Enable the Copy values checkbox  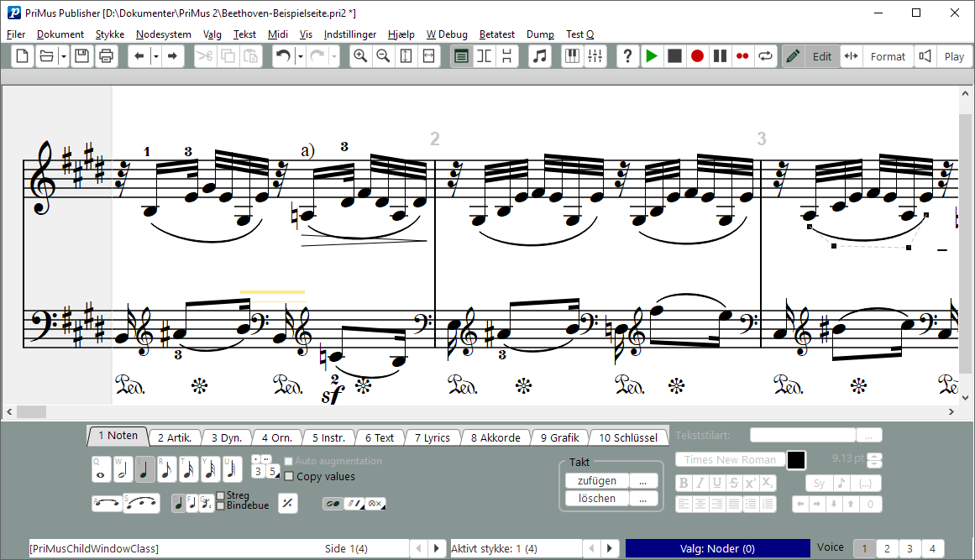pos(289,477)
